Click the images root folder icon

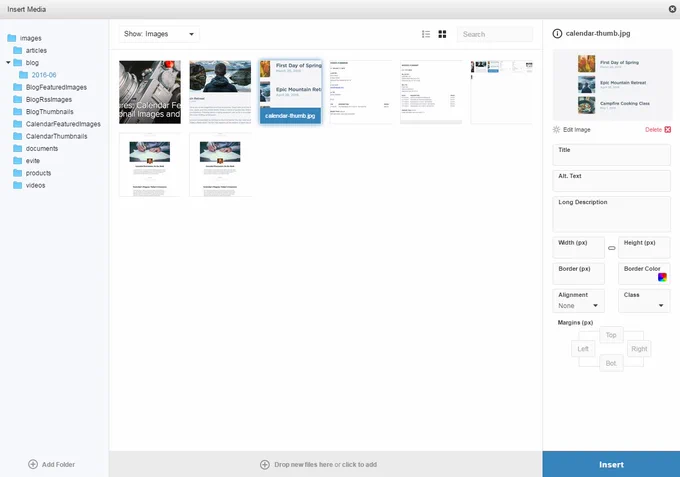click(12, 38)
